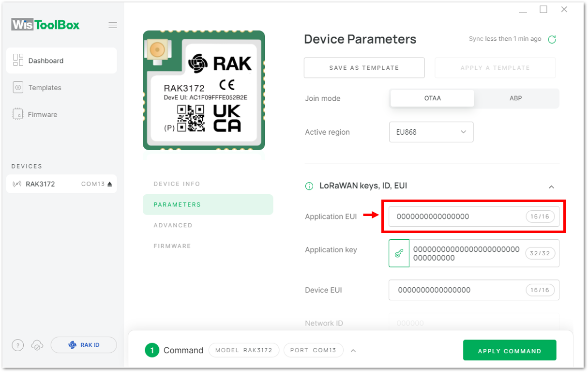Click the Network ID field

[474, 323]
